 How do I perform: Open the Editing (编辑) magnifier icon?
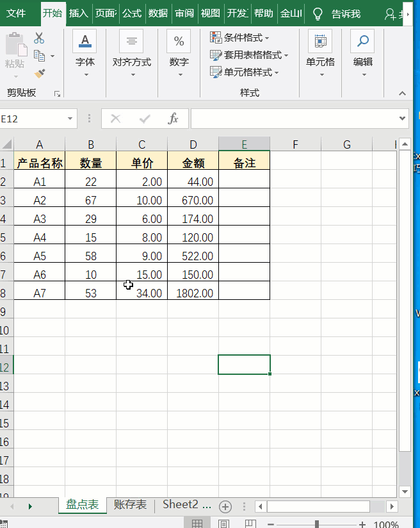click(x=362, y=41)
